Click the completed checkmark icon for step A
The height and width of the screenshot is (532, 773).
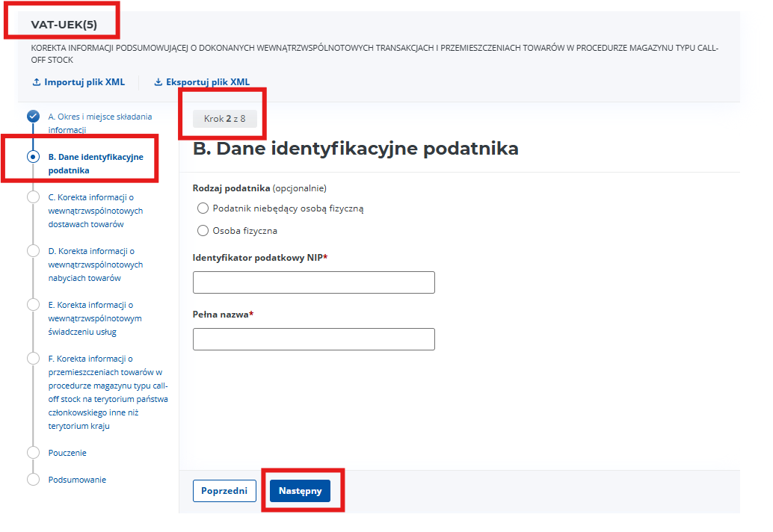(33, 116)
